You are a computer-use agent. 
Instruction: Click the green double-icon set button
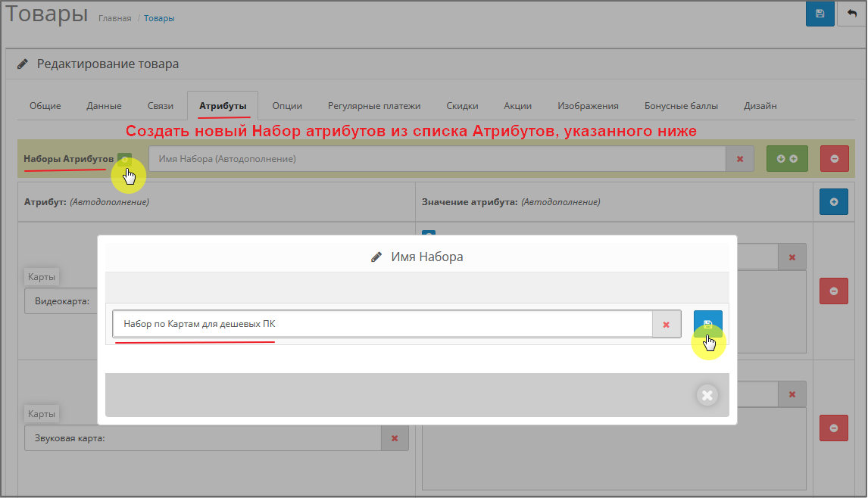pos(787,159)
